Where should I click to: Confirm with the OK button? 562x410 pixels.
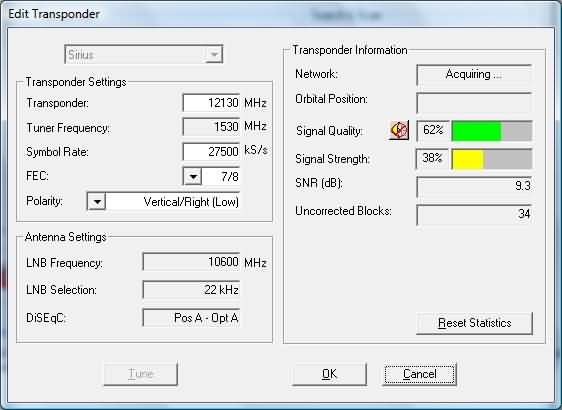pos(329,374)
